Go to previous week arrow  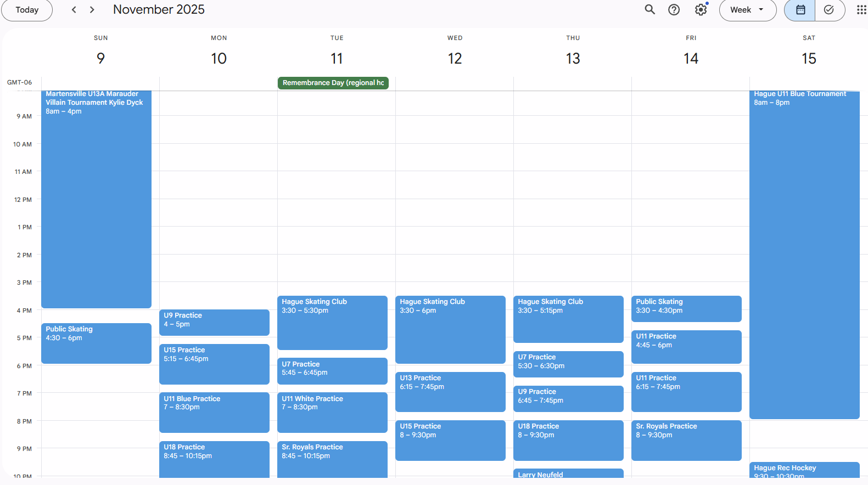74,9
